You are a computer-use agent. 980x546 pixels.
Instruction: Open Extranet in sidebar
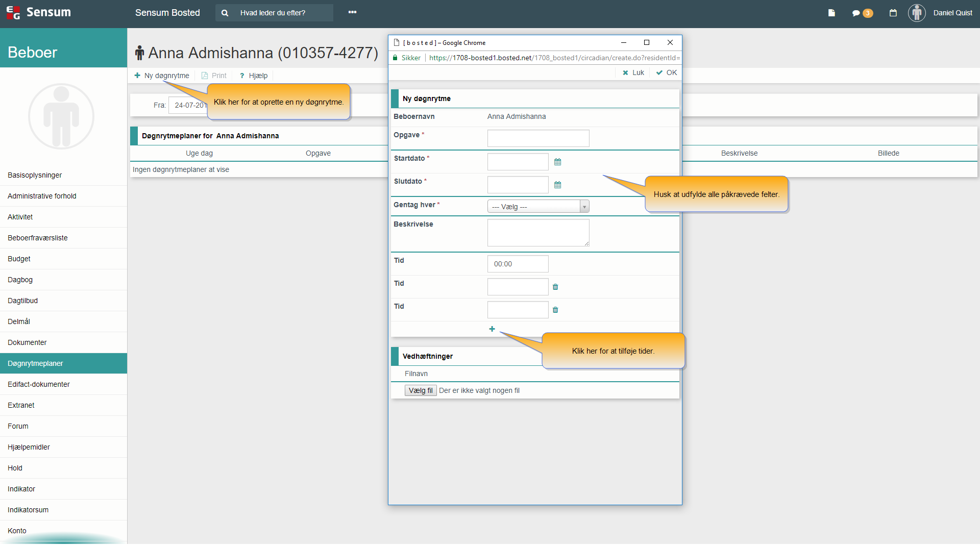pos(63,405)
